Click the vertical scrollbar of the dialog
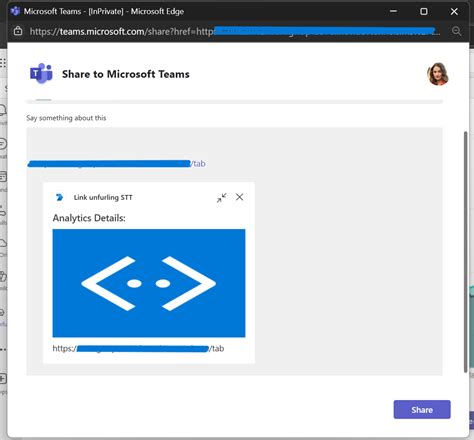 coord(465,252)
